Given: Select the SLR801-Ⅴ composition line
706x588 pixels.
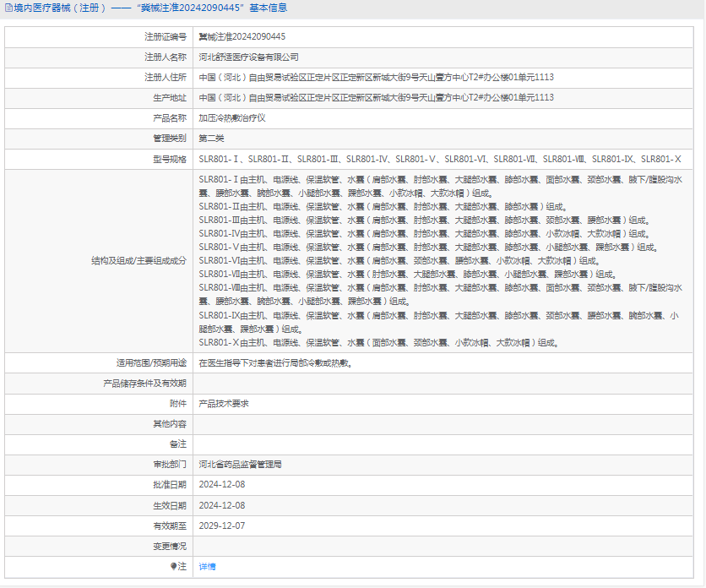Looking at the screenshot, I should click(x=429, y=248).
